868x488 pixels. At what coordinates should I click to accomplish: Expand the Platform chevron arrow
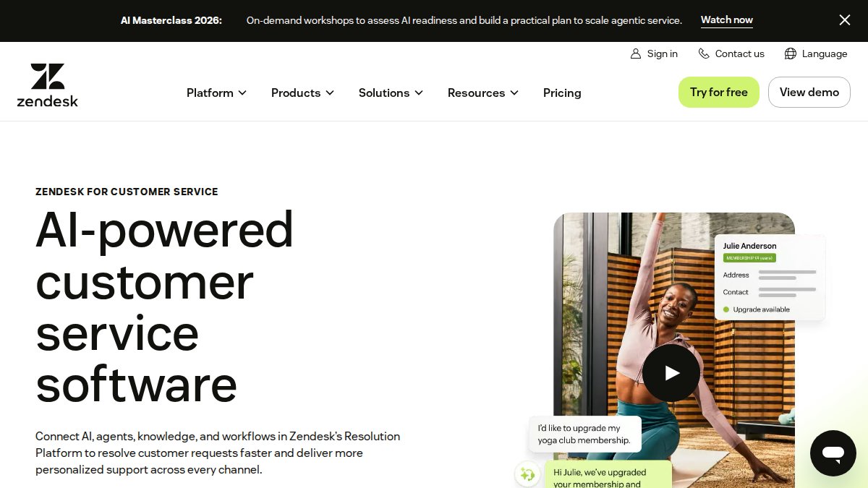(x=242, y=93)
